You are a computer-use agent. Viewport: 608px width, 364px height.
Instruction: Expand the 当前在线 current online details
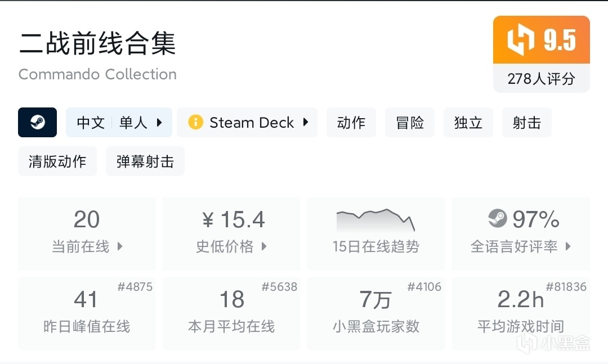120,246
